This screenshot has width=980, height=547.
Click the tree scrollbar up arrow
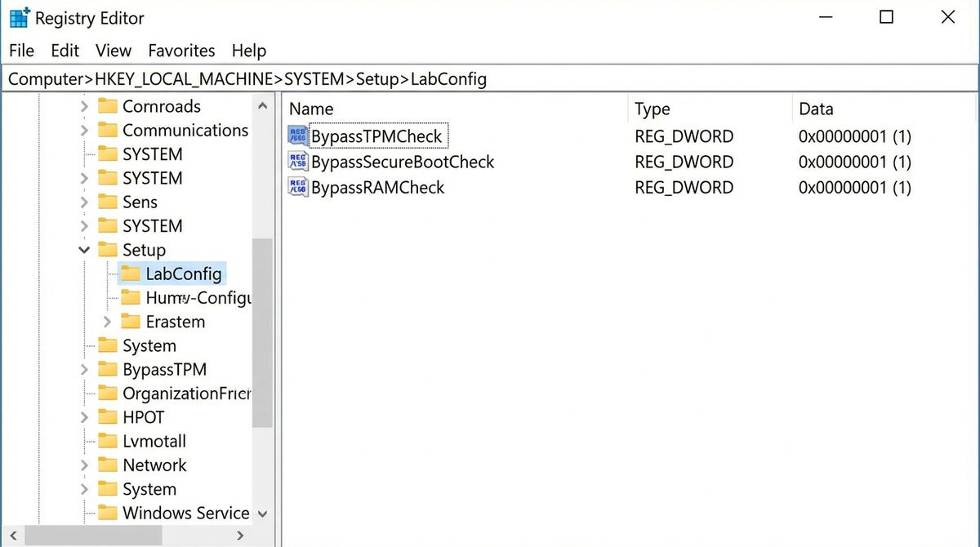[262, 106]
